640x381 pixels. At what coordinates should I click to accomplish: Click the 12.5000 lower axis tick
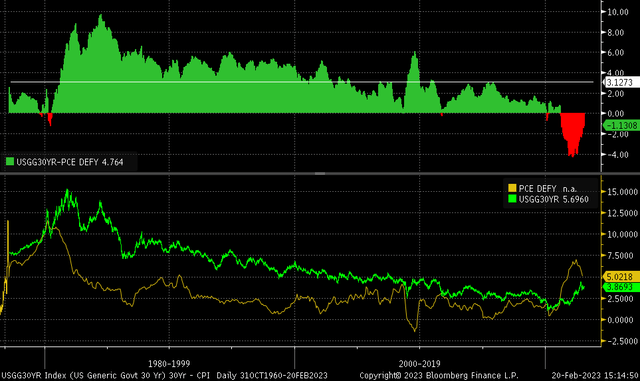(622, 213)
